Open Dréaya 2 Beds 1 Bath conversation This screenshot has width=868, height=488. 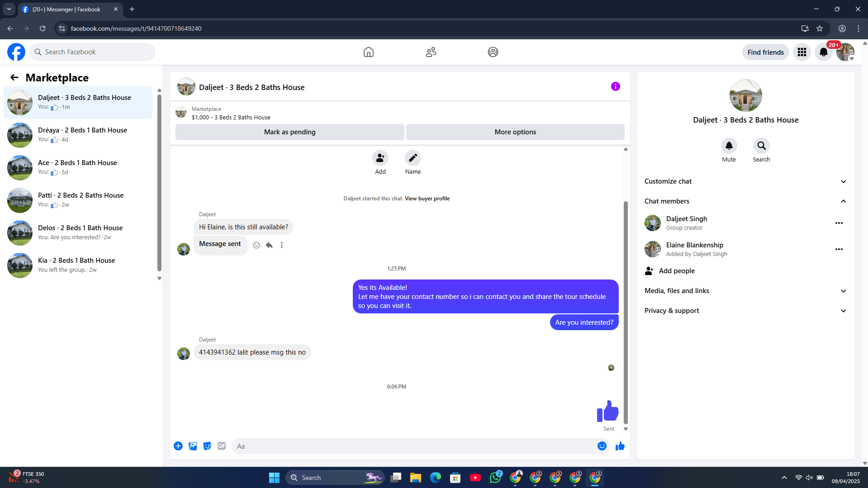[78, 135]
